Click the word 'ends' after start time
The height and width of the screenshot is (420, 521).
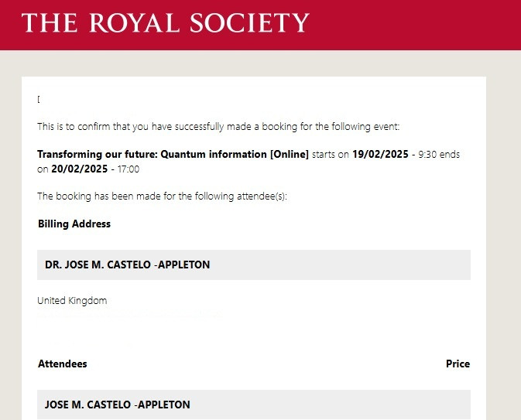pos(450,155)
